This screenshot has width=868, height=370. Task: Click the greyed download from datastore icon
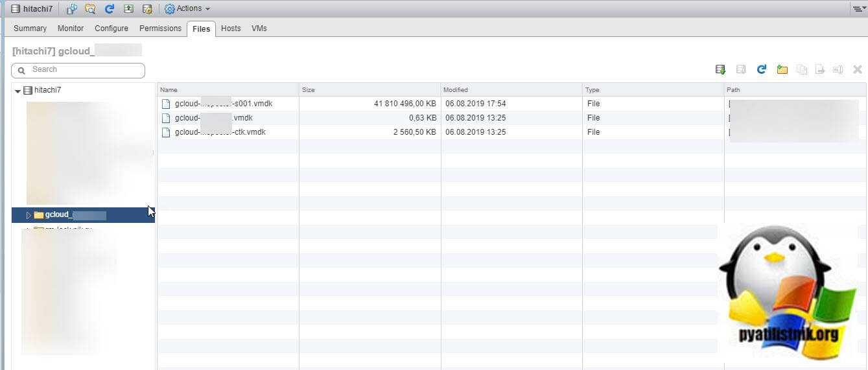coord(741,69)
